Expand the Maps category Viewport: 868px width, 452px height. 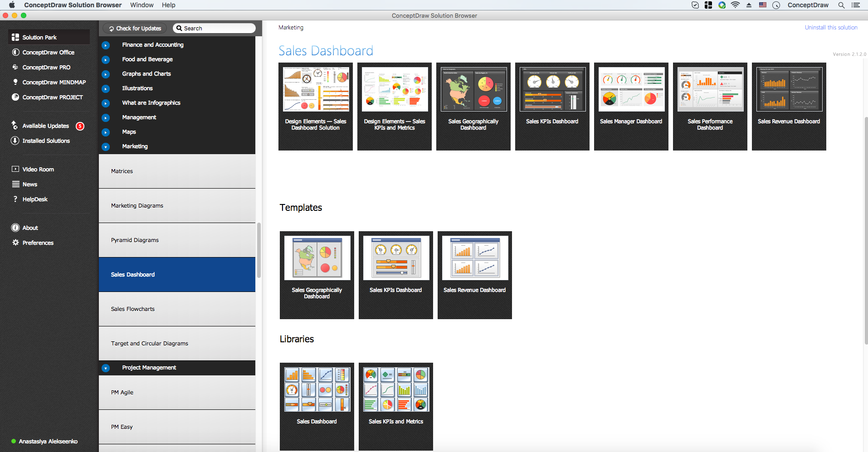click(106, 132)
